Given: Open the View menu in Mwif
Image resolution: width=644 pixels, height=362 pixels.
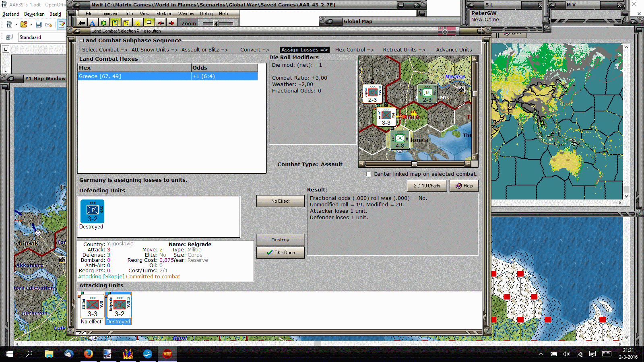Looking at the screenshot, I should point(145,14).
